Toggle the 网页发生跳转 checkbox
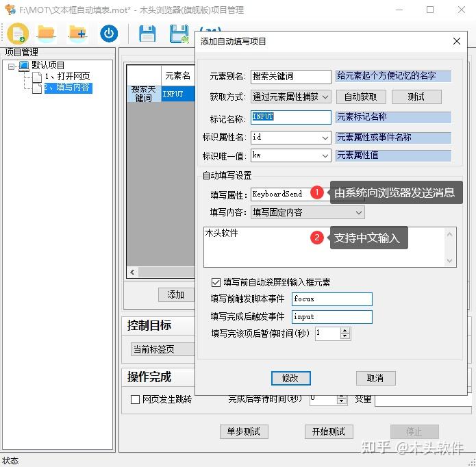476x467 pixels. pyautogui.click(x=135, y=399)
